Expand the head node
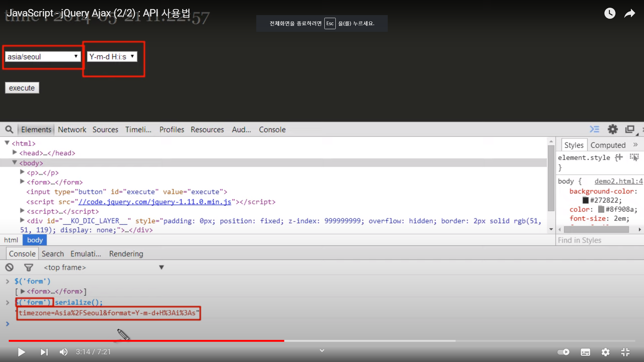The image size is (644, 362). click(x=14, y=153)
